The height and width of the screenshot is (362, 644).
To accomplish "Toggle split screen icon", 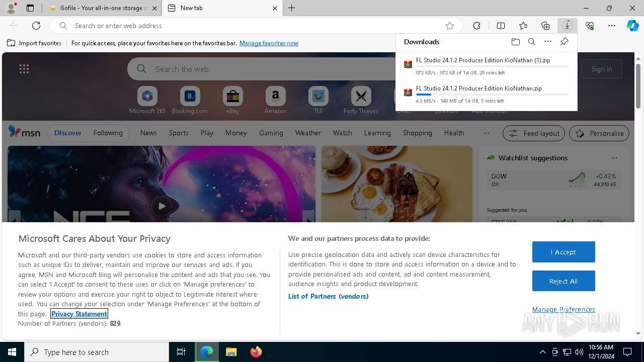I will point(501,26).
